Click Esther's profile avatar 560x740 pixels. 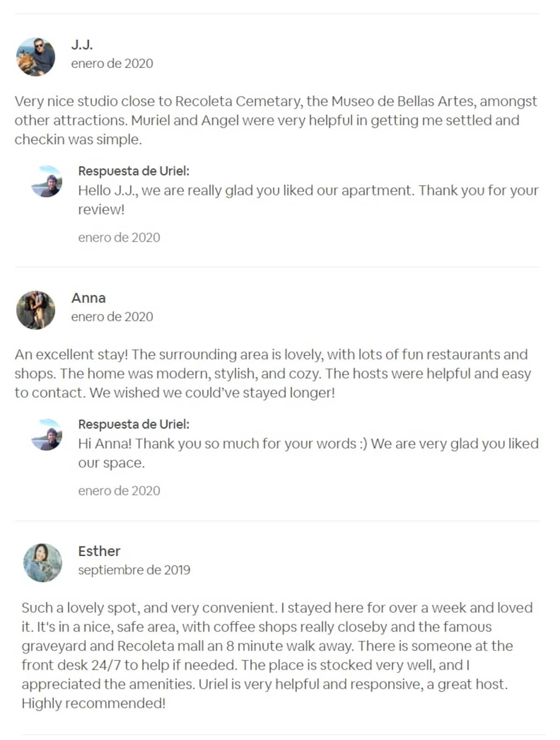[x=42, y=563]
